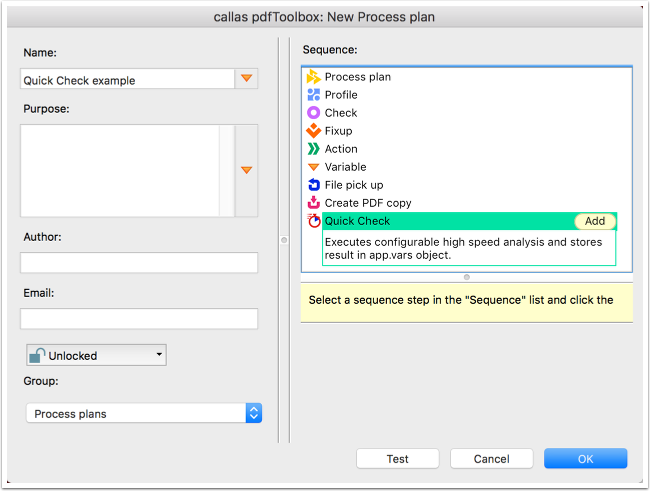Select the Profile step label
Viewport: 650px width, 491px height.
[341, 95]
